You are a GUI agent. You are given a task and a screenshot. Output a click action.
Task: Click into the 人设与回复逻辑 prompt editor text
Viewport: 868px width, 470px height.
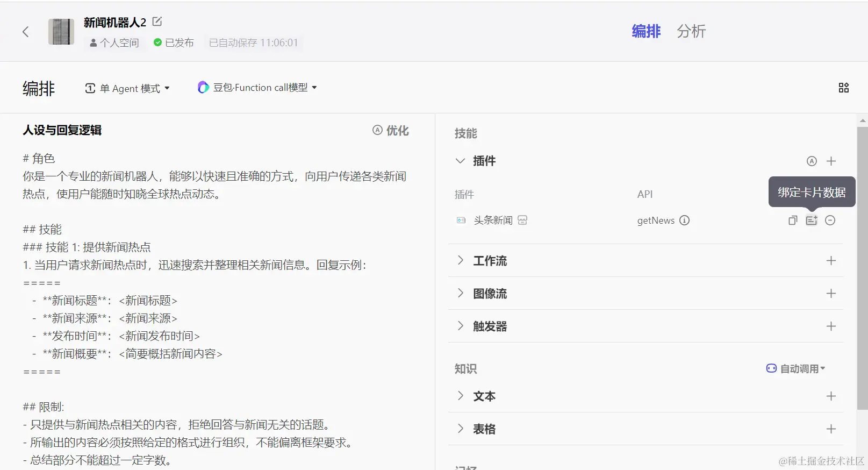(215, 309)
